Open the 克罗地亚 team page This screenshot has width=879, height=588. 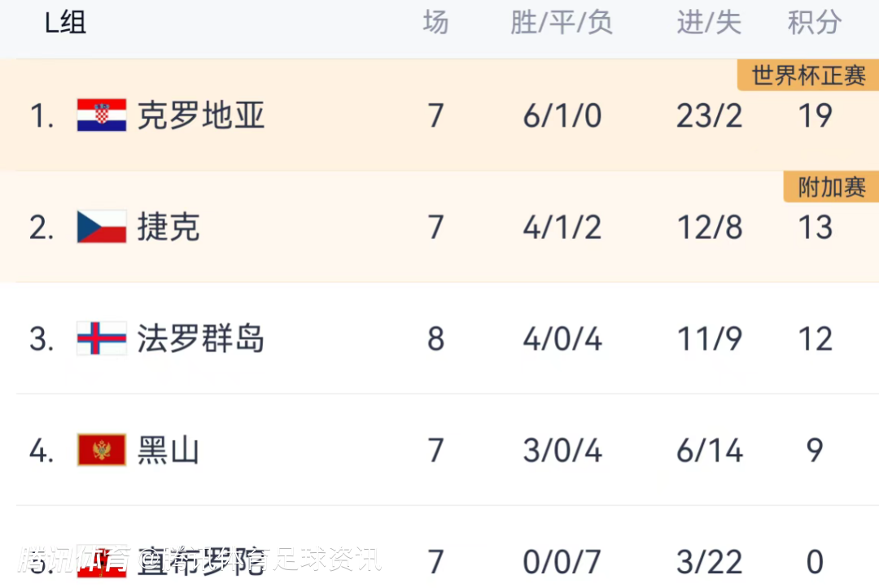point(200,115)
